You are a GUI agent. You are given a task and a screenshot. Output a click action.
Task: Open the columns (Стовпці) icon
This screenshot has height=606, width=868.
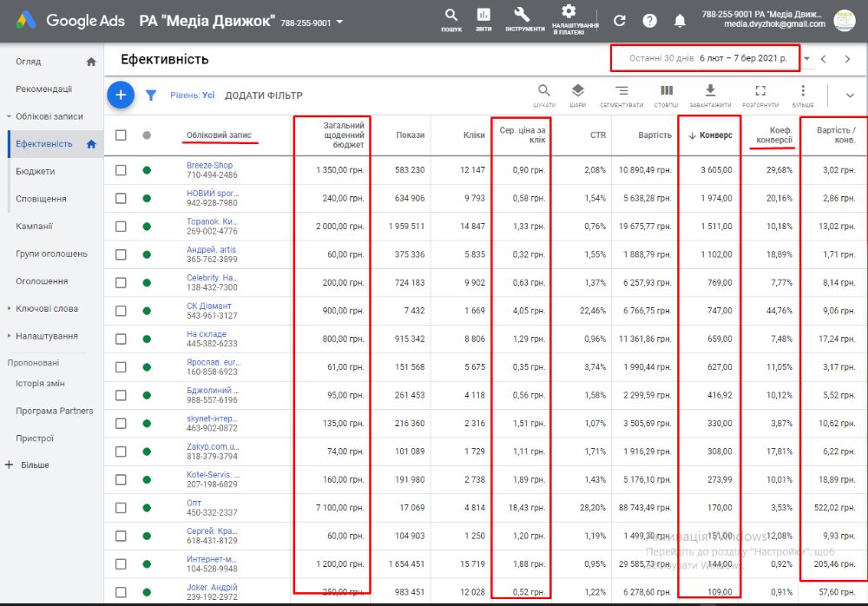coord(667,90)
